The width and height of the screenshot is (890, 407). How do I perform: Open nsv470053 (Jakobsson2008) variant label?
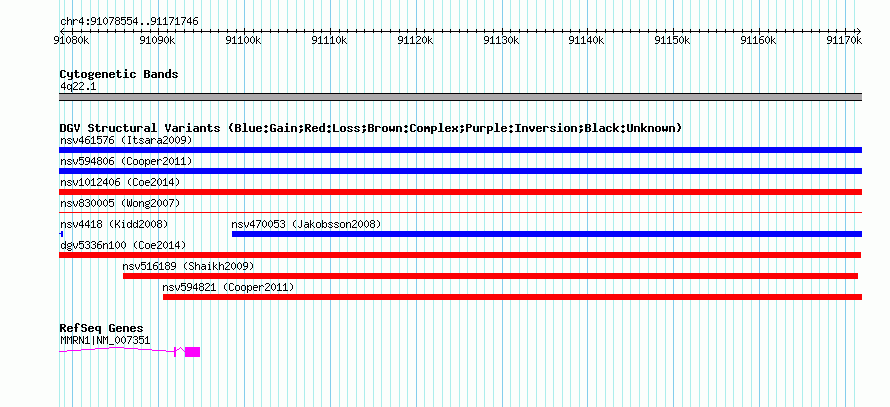pyautogui.click(x=307, y=224)
